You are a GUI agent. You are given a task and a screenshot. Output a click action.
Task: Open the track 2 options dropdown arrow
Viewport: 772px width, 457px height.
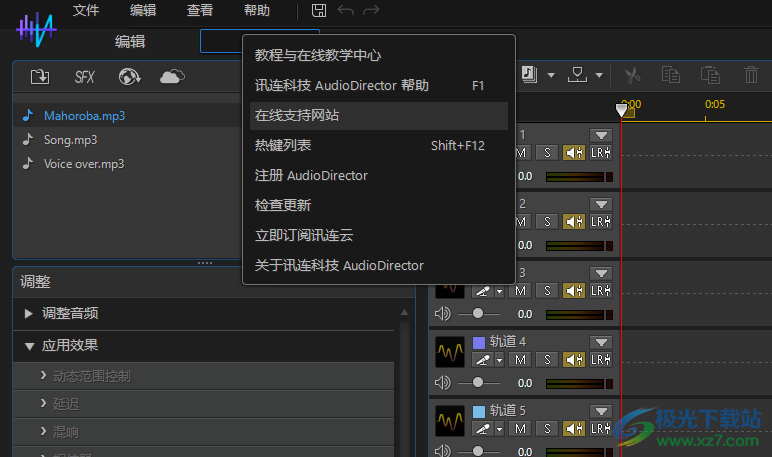601,204
